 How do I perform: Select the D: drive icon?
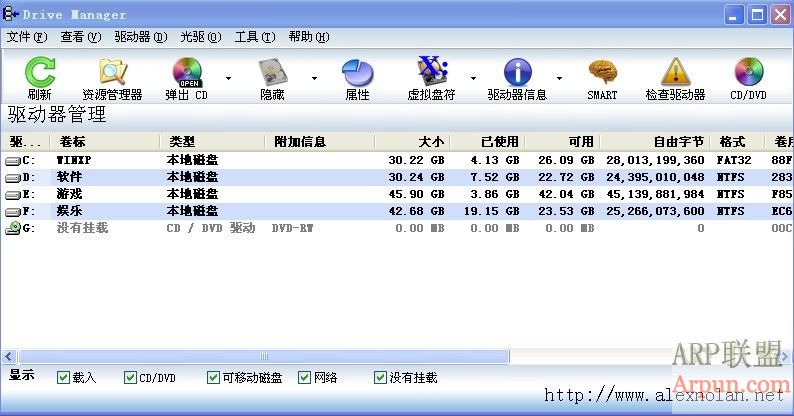pos(13,178)
